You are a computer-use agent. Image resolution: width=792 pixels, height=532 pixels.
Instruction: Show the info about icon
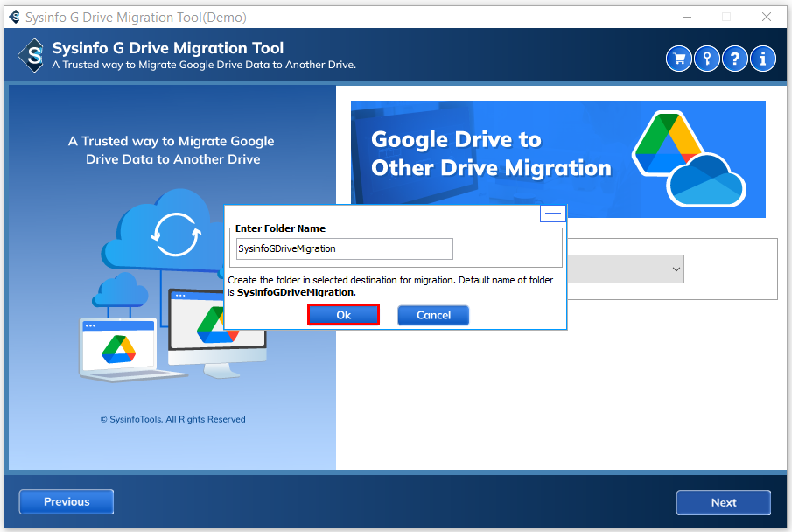pos(763,59)
